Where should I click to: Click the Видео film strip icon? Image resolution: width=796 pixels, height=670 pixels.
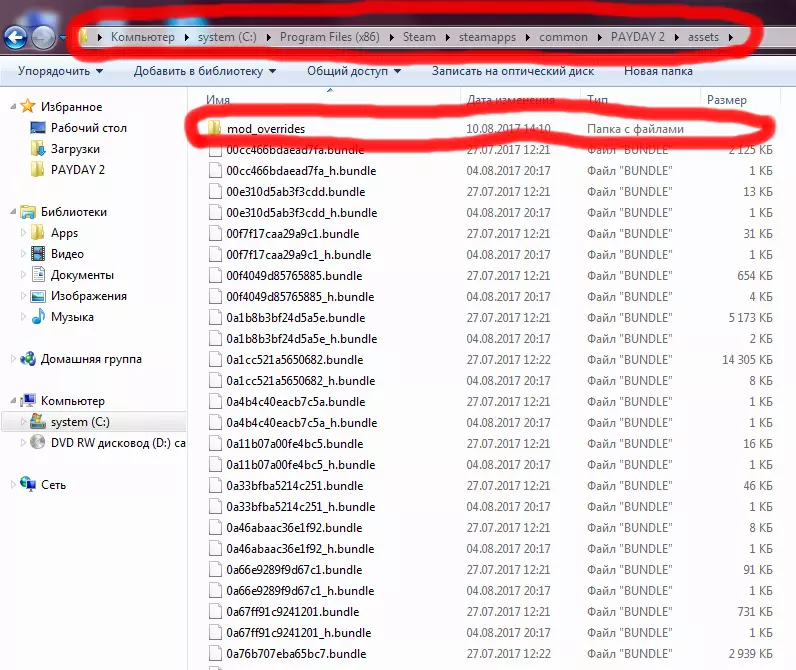tap(38, 253)
